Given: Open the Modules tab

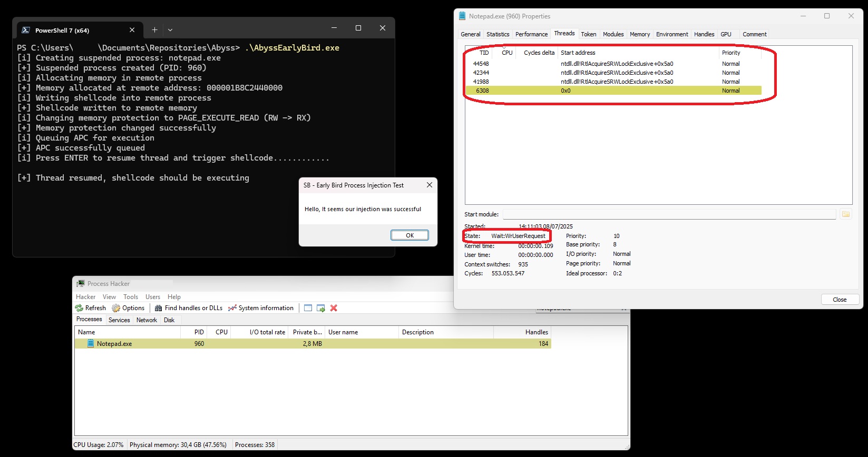Looking at the screenshot, I should 613,34.
